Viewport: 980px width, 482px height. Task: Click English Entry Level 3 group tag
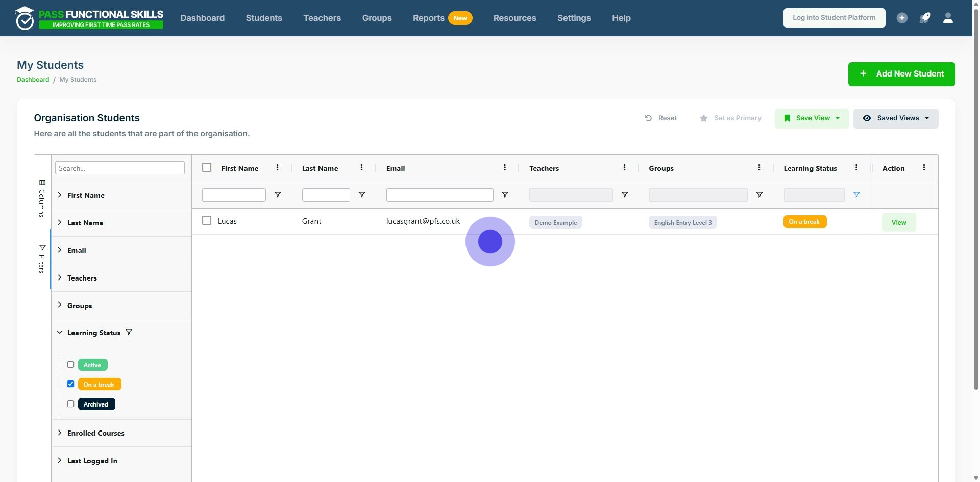point(683,222)
